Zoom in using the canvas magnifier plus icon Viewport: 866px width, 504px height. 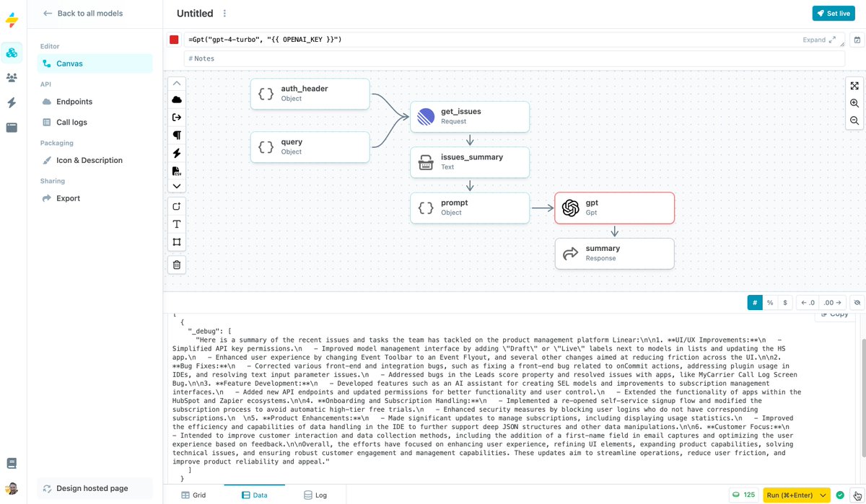tap(854, 103)
